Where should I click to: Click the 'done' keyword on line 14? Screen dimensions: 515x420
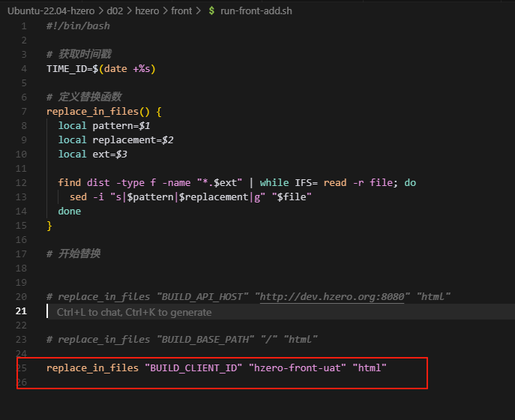pos(70,211)
